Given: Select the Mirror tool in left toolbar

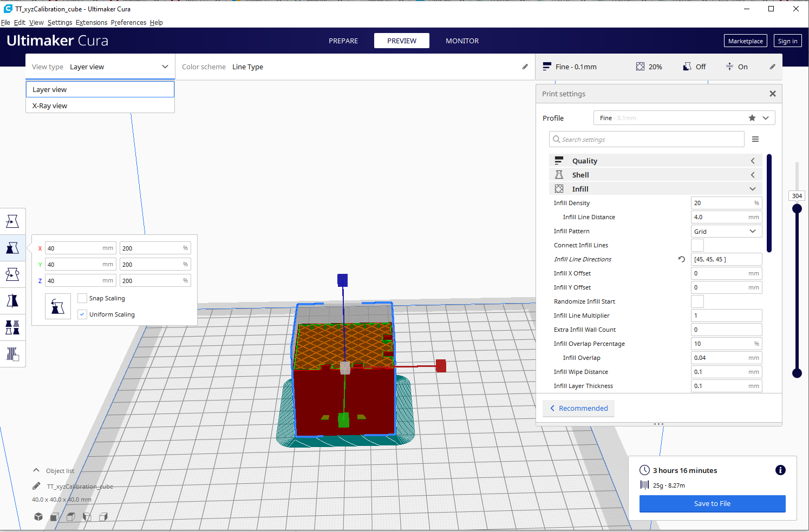Looking at the screenshot, I should point(12,301).
